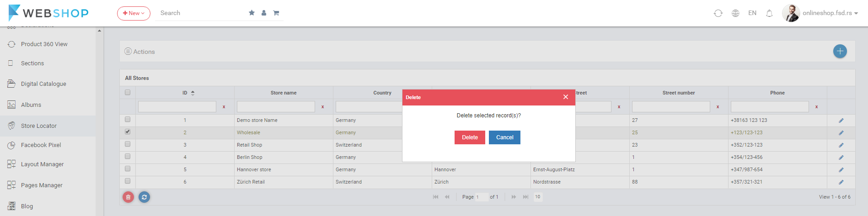Viewport: 868px width, 216px height.
Task: Open Digital Catalogue in sidebar
Action: click(x=43, y=84)
